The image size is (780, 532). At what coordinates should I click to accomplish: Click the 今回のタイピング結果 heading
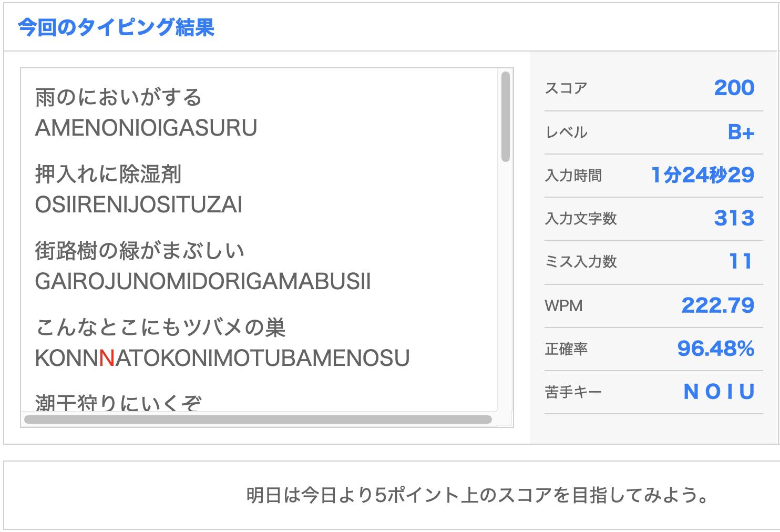click(116, 27)
